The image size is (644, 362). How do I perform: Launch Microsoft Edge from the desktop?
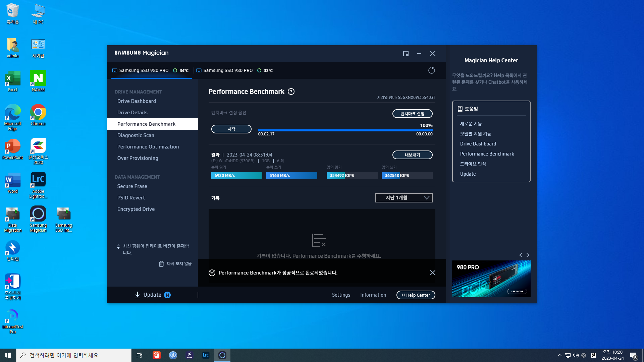point(13,117)
